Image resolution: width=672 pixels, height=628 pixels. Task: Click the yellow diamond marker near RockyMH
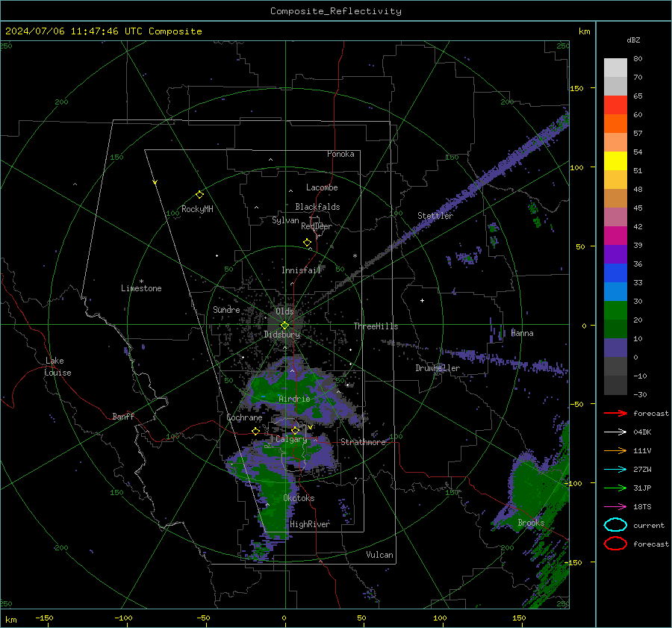[199, 195]
